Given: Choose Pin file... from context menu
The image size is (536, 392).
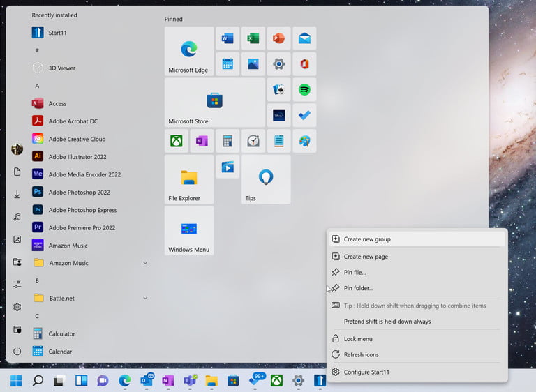Looking at the screenshot, I should click(417, 273).
